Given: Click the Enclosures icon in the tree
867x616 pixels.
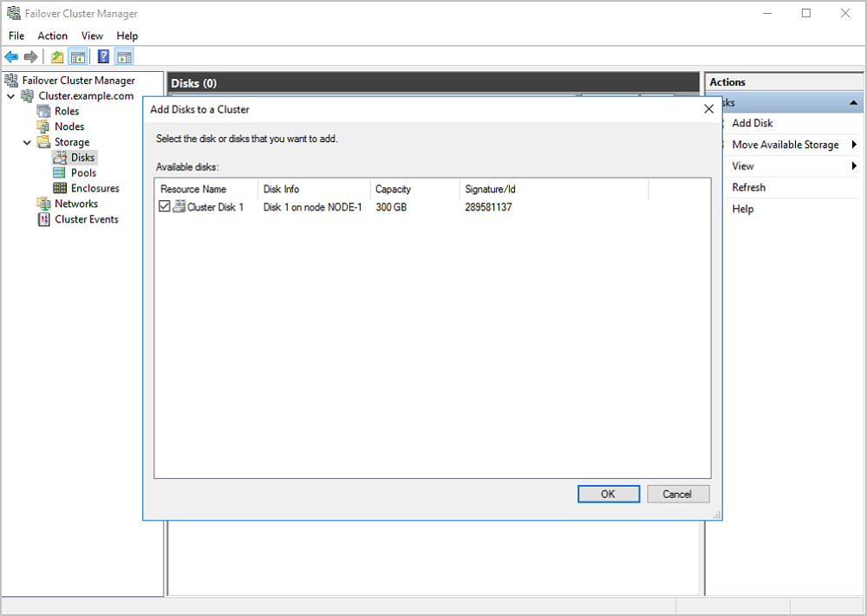Looking at the screenshot, I should click(60, 188).
